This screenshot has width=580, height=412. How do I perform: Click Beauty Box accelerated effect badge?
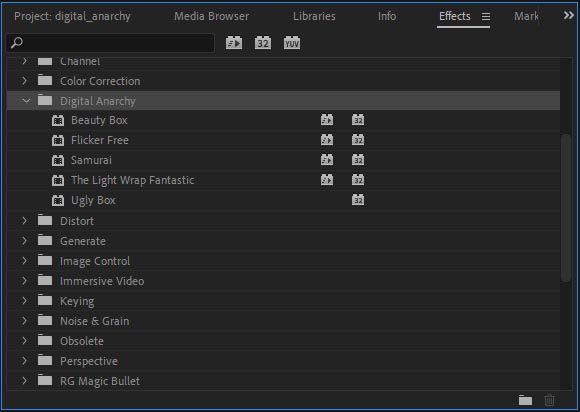pyautogui.click(x=327, y=120)
